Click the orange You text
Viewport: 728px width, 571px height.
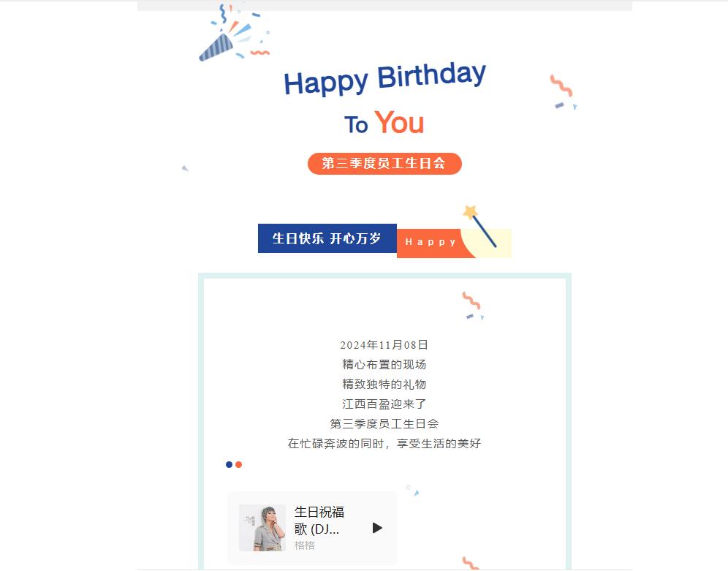click(399, 123)
